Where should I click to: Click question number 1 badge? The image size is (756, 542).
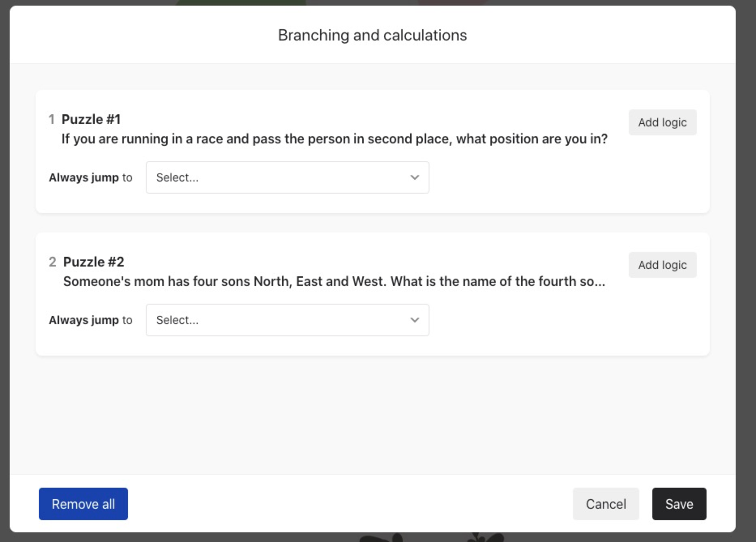[52, 119]
